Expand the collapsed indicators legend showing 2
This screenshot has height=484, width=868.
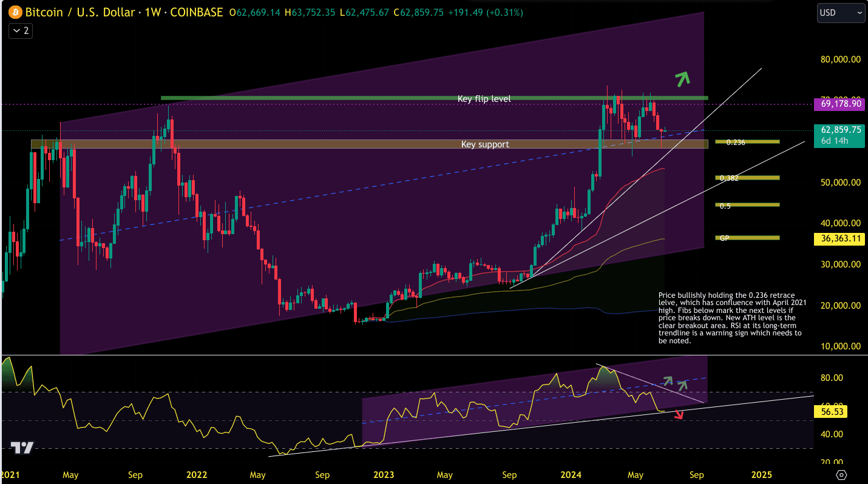tap(20, 31)
